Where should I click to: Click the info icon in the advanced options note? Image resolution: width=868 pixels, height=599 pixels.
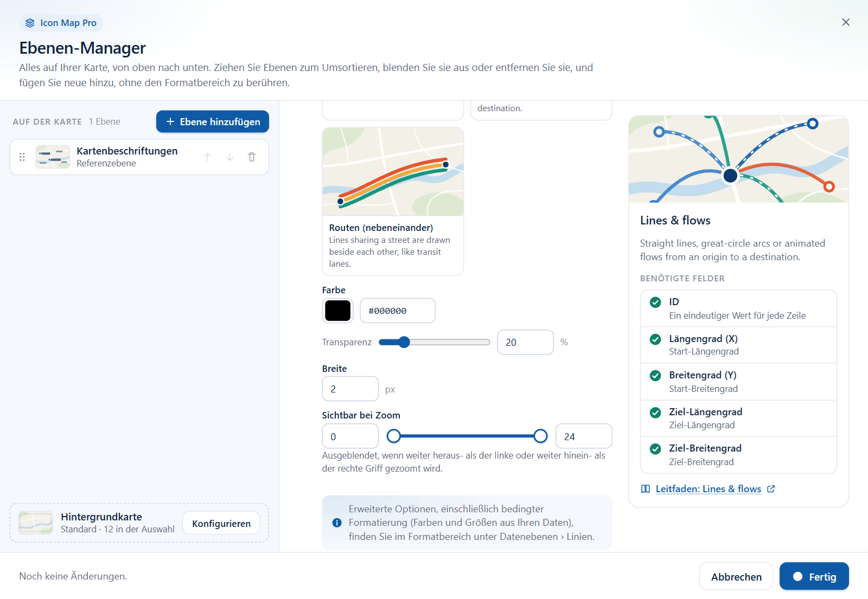point(337,523)
